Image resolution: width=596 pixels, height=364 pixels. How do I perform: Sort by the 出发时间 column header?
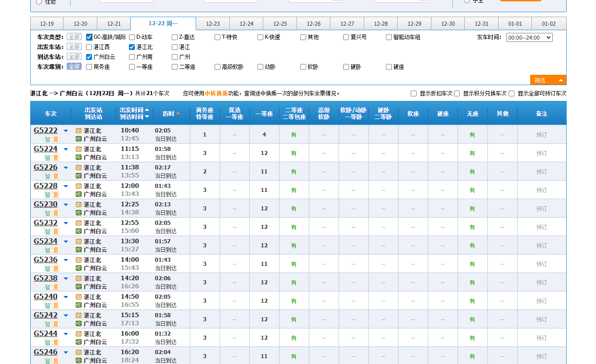[x=132, y=110]
